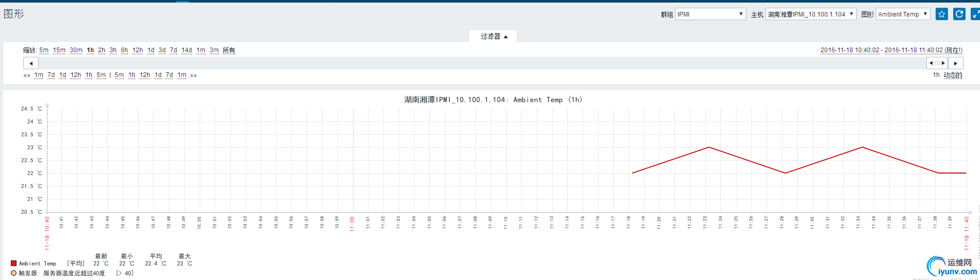Image resolution: width=980 pixels, height=280 pixels.
Task: Set zoom to 30m
Action: 76,50
